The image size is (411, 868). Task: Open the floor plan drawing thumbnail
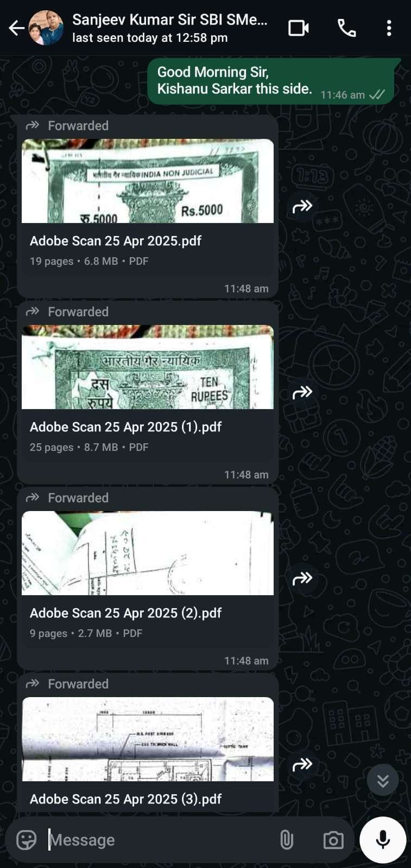tap(148, 739)
